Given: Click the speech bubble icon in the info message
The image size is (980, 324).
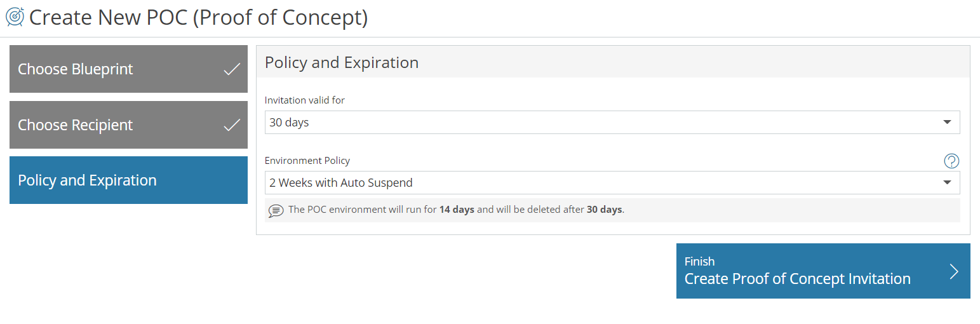Looking at the screenshot, I should (276, 210).
